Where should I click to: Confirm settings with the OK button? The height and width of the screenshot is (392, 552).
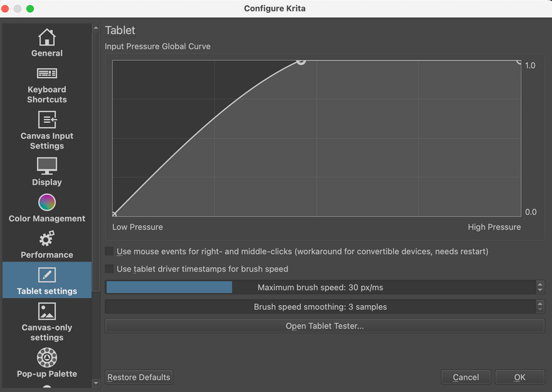[519, 377]
